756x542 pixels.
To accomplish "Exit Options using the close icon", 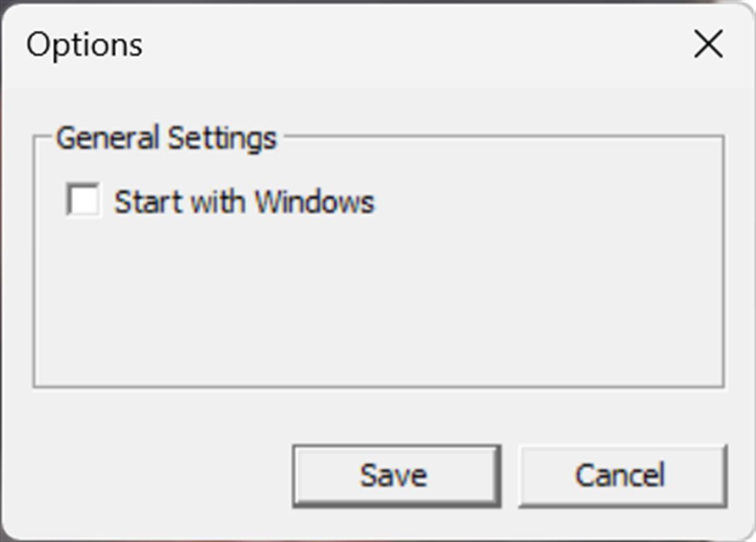I will point(708,45).
